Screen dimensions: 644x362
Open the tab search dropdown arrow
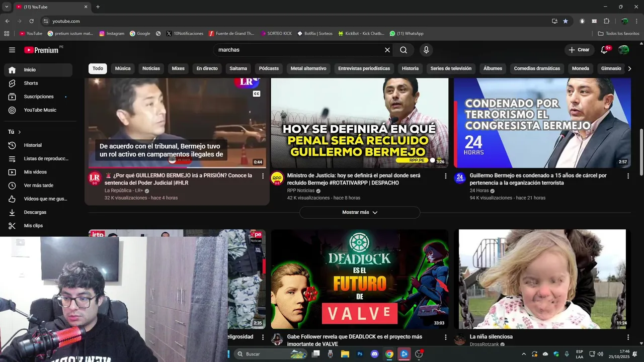pos(7,7)
